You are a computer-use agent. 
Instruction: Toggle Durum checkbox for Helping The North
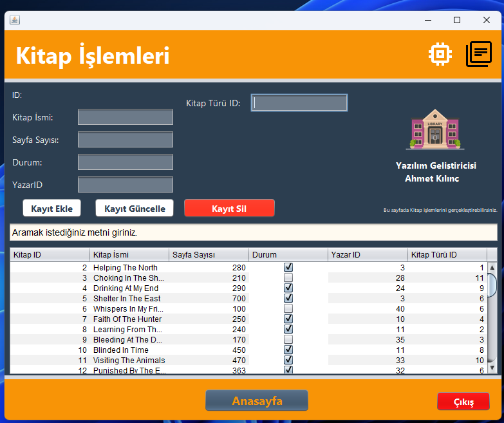(x=288, y=267)
